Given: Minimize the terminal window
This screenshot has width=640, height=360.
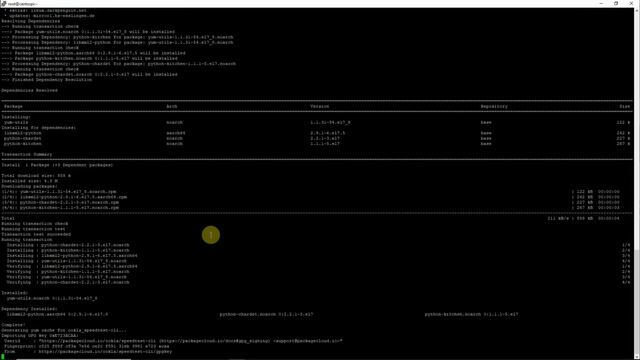Looking at the screenshot, I should point(601,3).
